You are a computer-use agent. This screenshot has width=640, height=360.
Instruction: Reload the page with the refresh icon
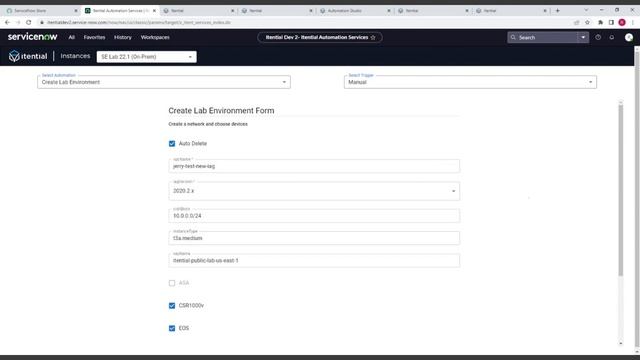tap(29, 22)
